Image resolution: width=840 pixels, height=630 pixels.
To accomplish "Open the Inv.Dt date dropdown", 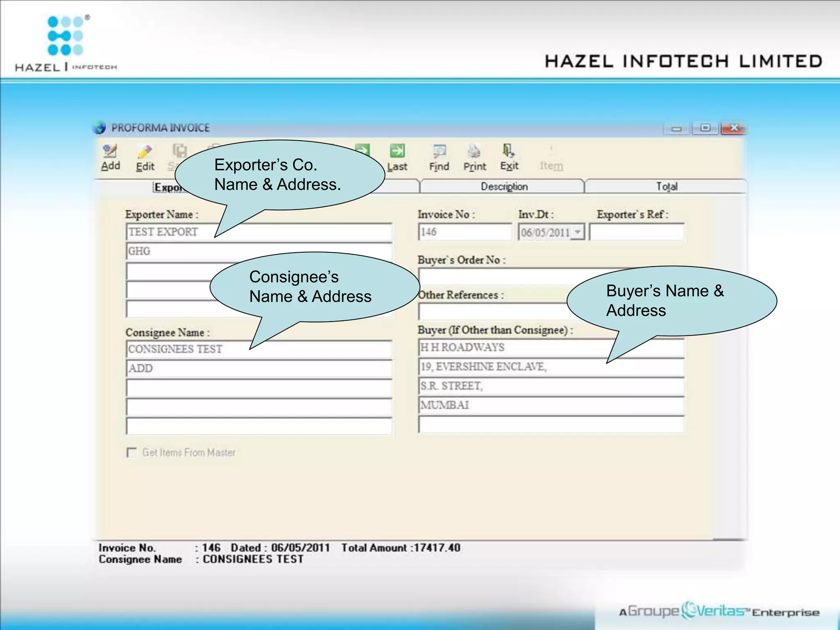I will (577, 232).
